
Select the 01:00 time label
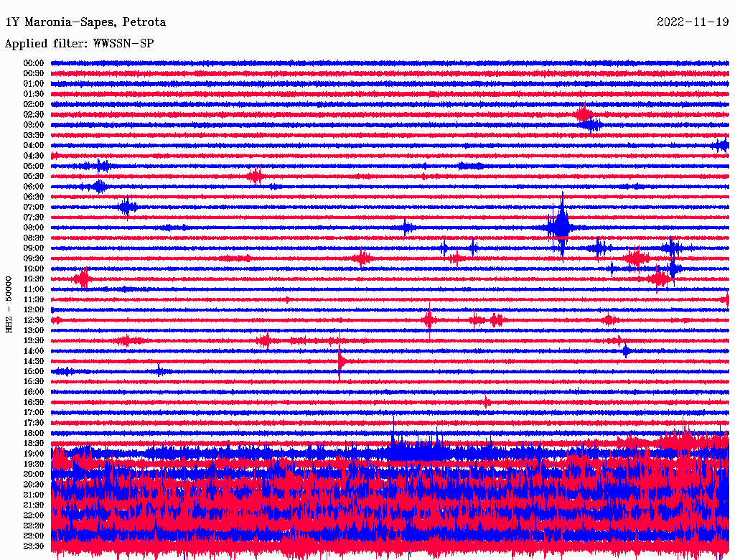pyautogui.click(x=34, y=83)
